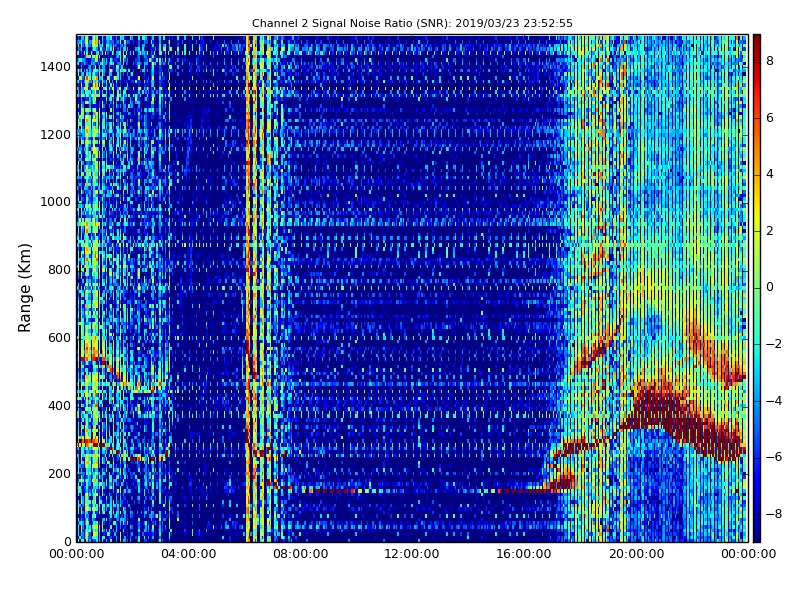Click the 1000 range tick label
This screenshot has width=800, height=600.
(55, 202)
